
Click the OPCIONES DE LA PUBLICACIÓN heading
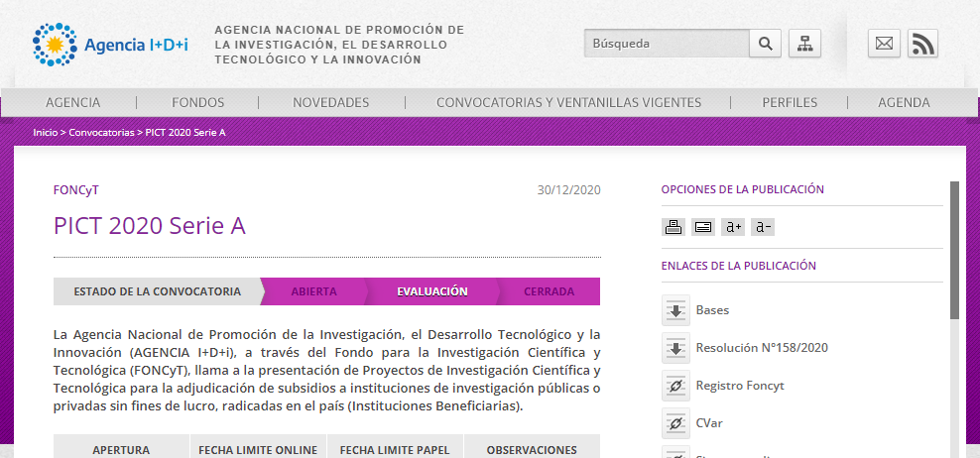point(743,189)
